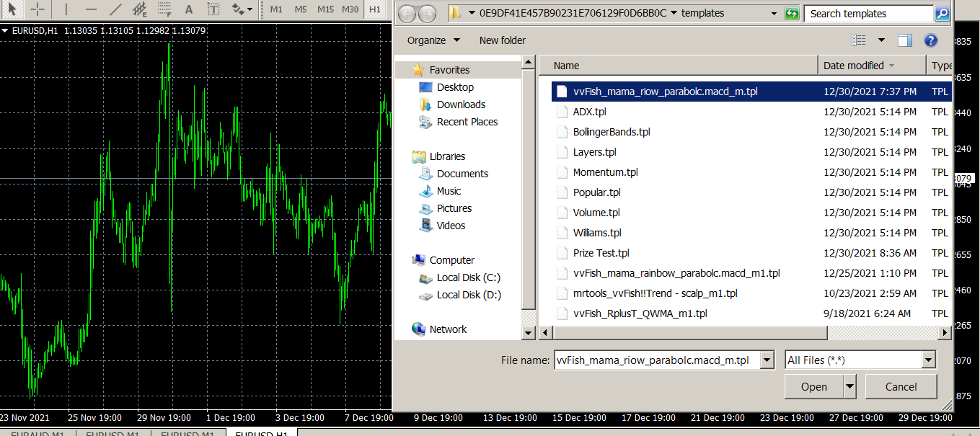Select the text 'A' tool
This screenshot has width=980, height=436.
click(x=189, y=9)
